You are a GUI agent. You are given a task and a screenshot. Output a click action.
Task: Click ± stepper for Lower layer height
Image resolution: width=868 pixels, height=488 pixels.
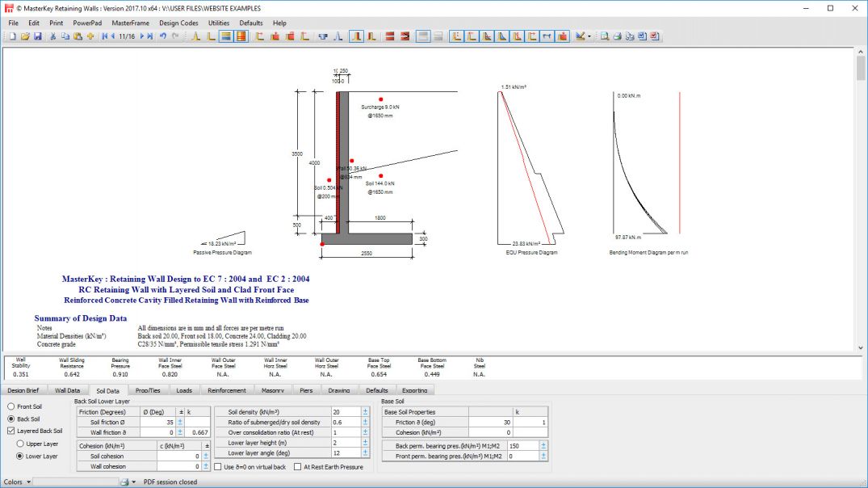click(365, 443)
